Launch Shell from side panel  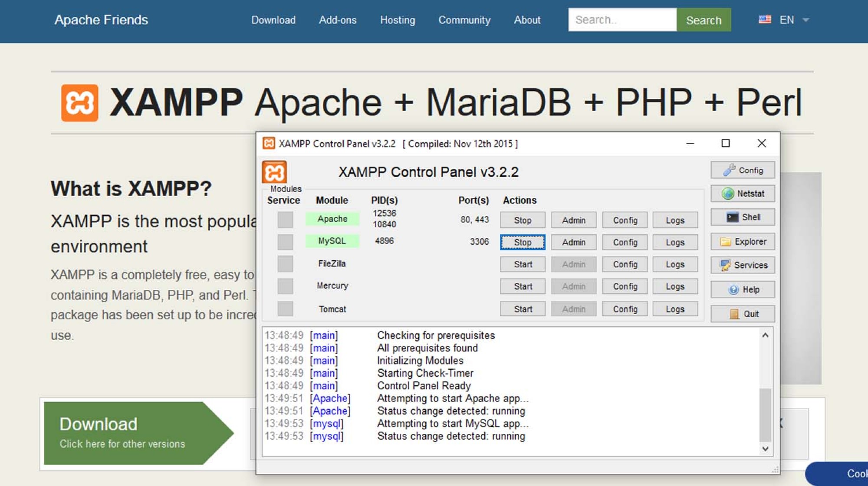(743, 217)
